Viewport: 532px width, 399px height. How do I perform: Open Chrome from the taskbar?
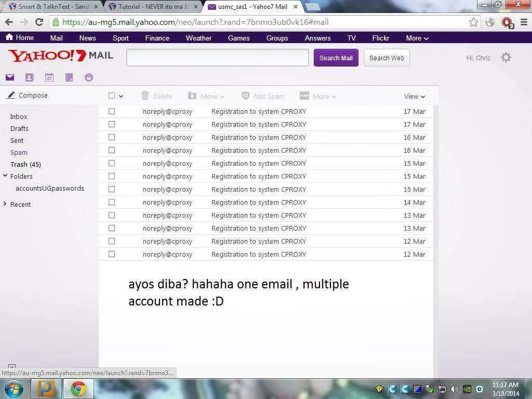coord(78,389)
